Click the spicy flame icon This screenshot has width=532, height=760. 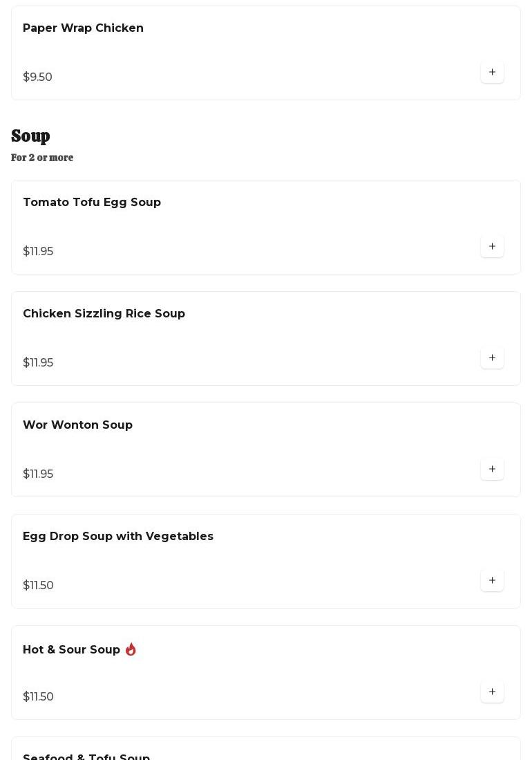coord(131,649)
